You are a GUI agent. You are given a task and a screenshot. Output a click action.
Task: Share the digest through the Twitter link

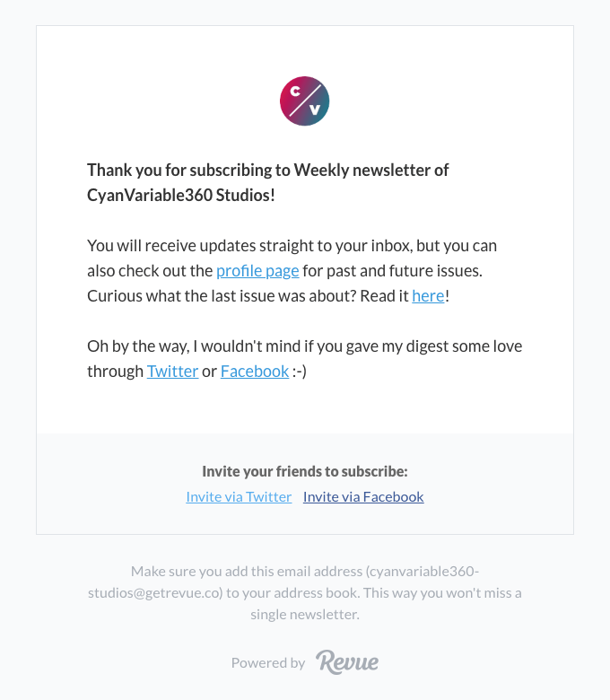click(173, 372)
